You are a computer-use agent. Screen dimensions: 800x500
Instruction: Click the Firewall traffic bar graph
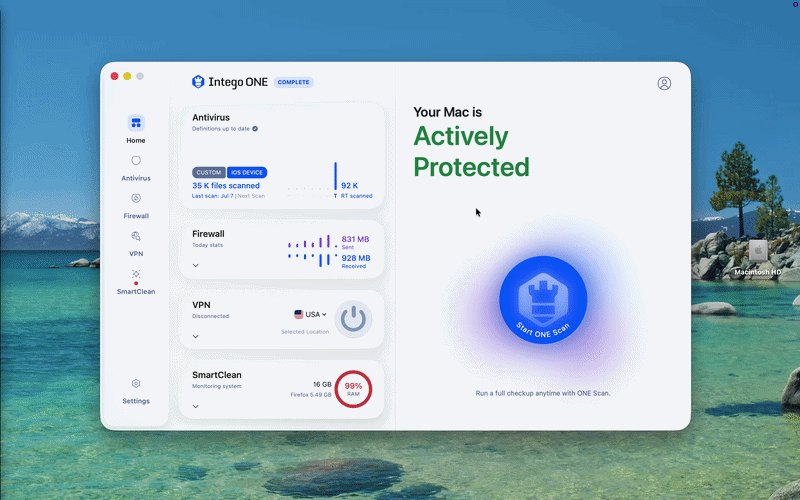pos(312,251)
